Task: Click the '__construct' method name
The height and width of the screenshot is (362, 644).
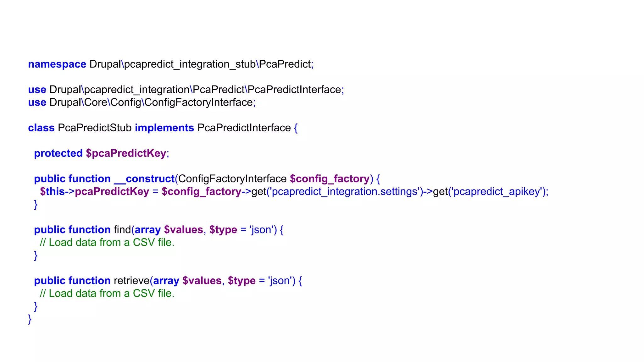Action: [144, 179]
